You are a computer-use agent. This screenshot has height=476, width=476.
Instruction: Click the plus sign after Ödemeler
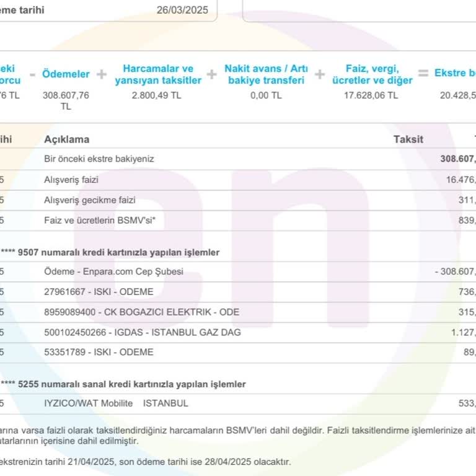[x=102, y=74]
